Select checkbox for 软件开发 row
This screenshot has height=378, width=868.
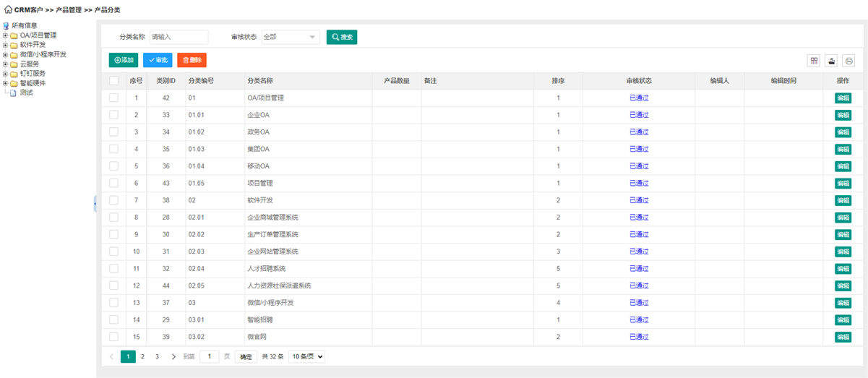click(113, 200)
